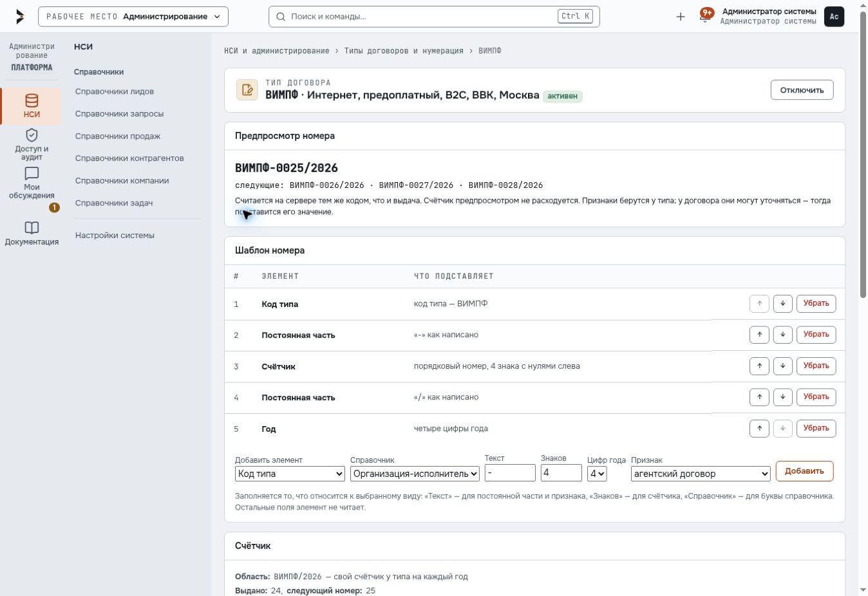Open Настройки системы
Viewport: 868px width, 596px height.
(115, 236)
